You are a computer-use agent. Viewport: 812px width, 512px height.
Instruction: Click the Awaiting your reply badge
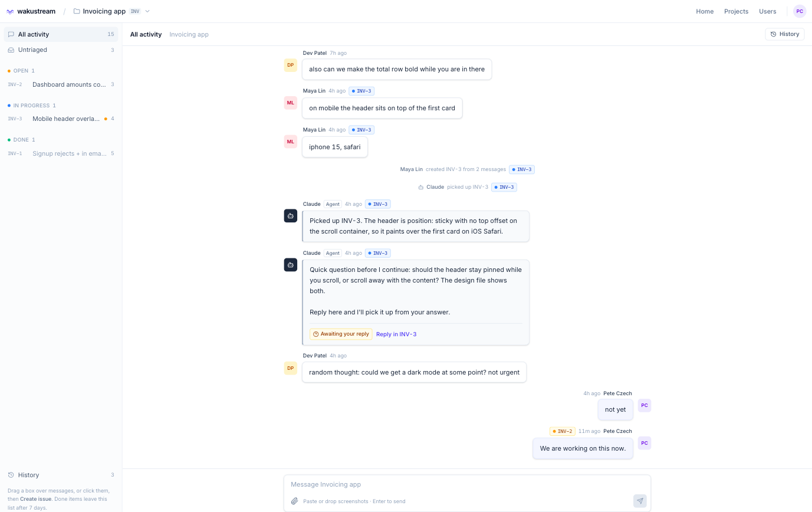341,334
